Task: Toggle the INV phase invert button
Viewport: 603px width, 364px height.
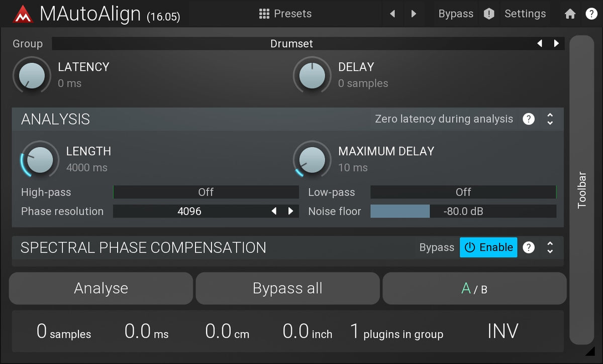Action: point(502,331)
